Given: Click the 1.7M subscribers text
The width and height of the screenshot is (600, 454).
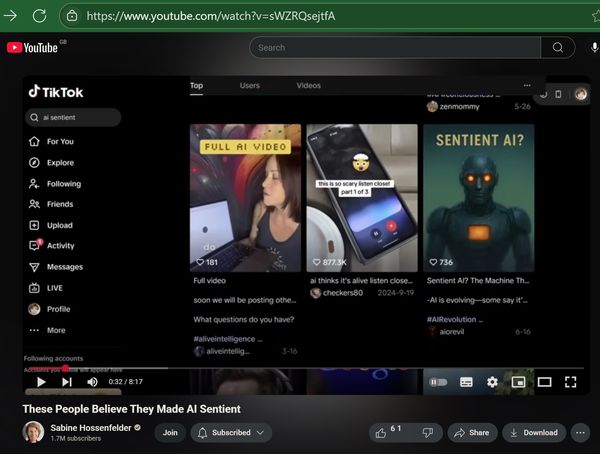Looking at the screenshot, I should tap(76, 438).
